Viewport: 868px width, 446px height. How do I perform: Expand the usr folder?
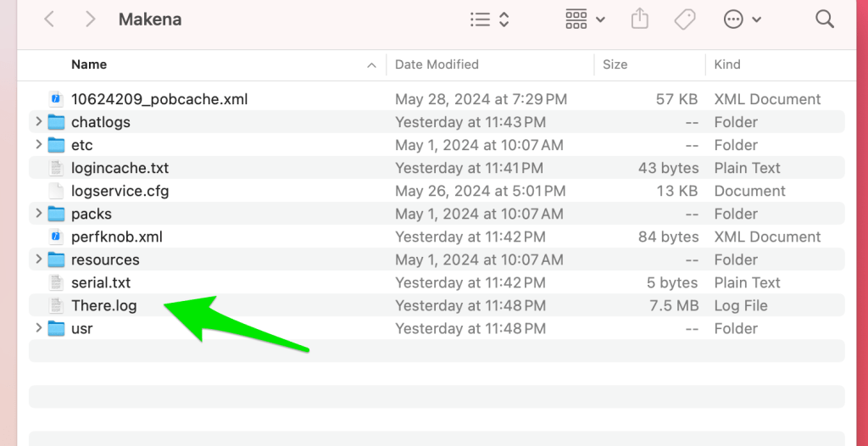pyautogui.click(x=38, y=328)
